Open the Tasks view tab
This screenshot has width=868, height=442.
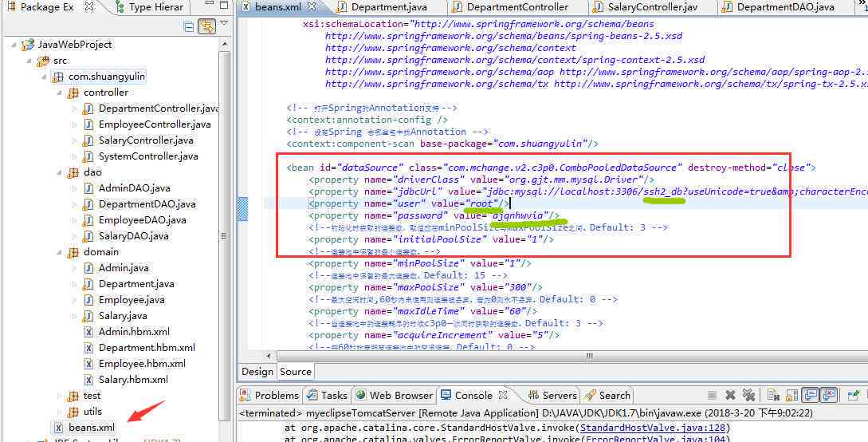tap(327, 396)
